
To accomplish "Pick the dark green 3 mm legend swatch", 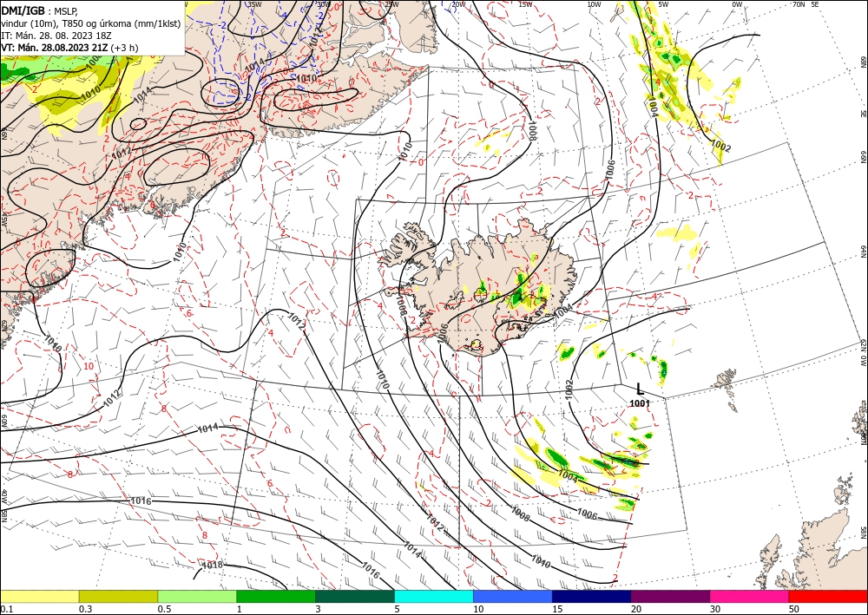I will [355, 596].
